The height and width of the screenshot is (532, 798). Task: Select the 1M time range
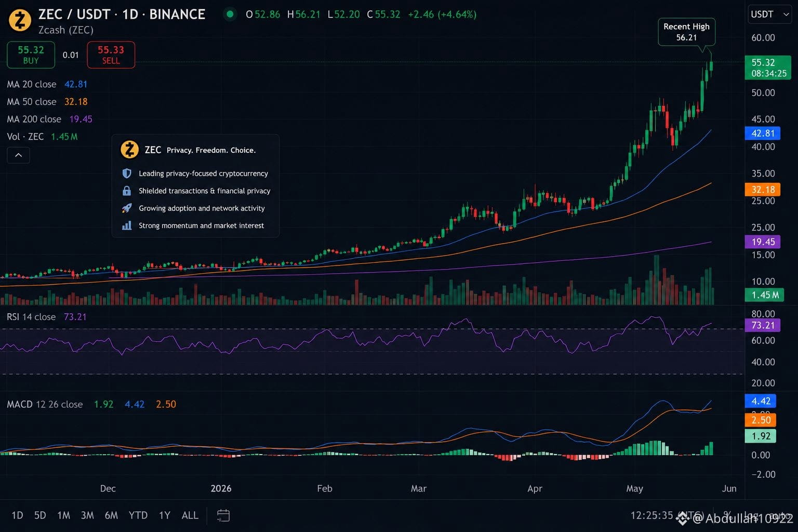(x=63, y=515)
